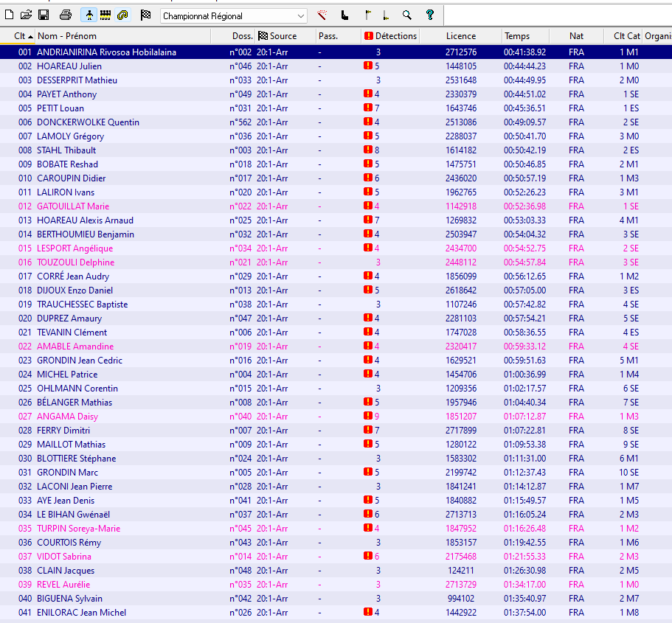The image size is (672, 623).
Task: Sort by Nom - Prénom column header
Action: click(123, 36)
